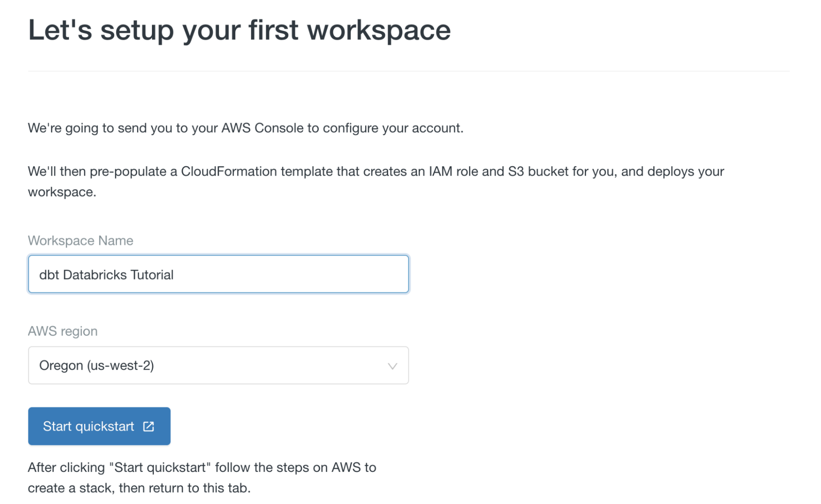Screen dimensions: 821x504
Task: Click the external-link icon on Start quickstart
Action: click(x=148, y=427)
